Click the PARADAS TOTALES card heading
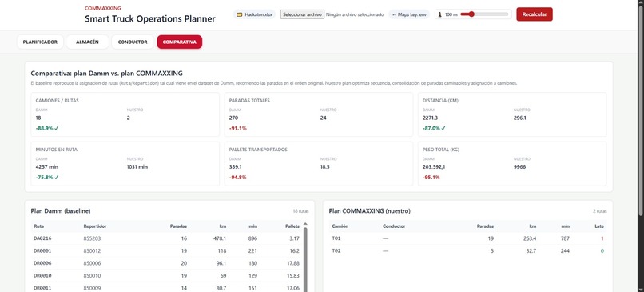This screenshot has width=644, height=292. (x=249, y=100)
